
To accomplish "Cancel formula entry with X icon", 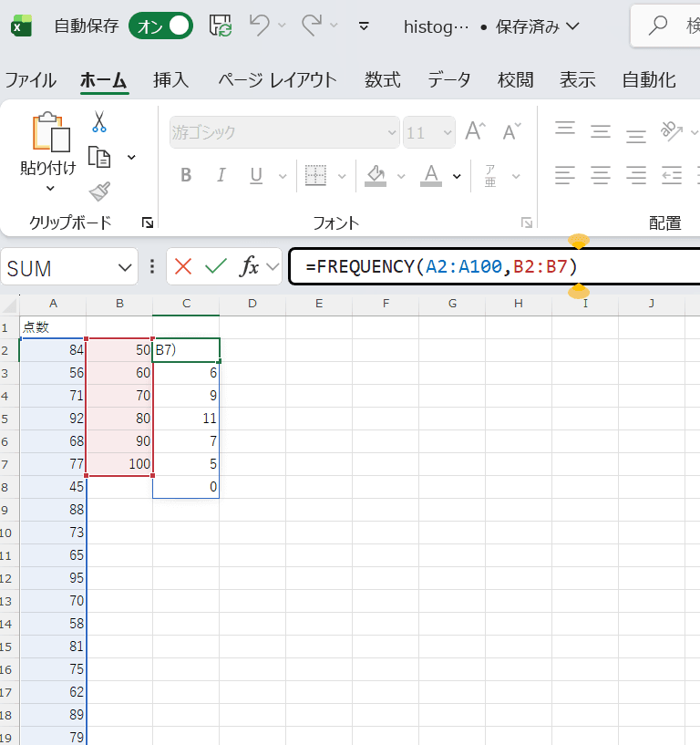I will (x=183, y=266).
